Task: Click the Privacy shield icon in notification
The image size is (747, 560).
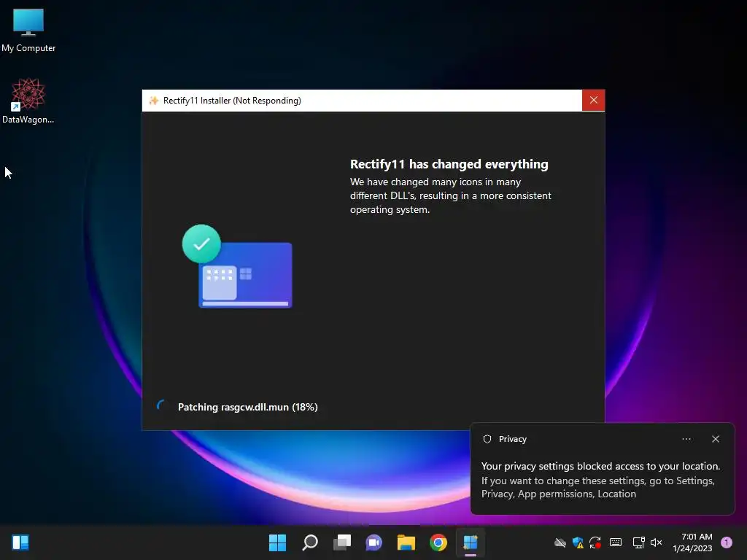Action: click(487, 439)
